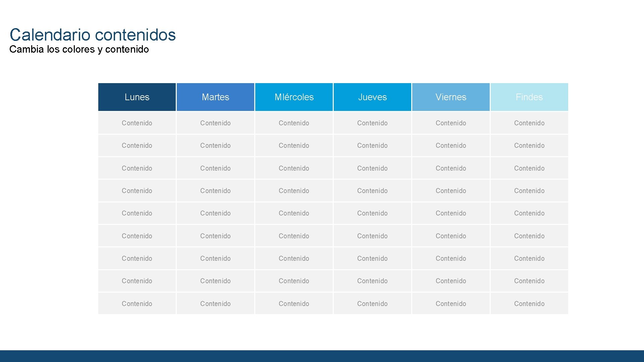The height and width of the screenshot is (362, 644).
Task: Click the Calendario contenidos title
Action: [93, 35]
